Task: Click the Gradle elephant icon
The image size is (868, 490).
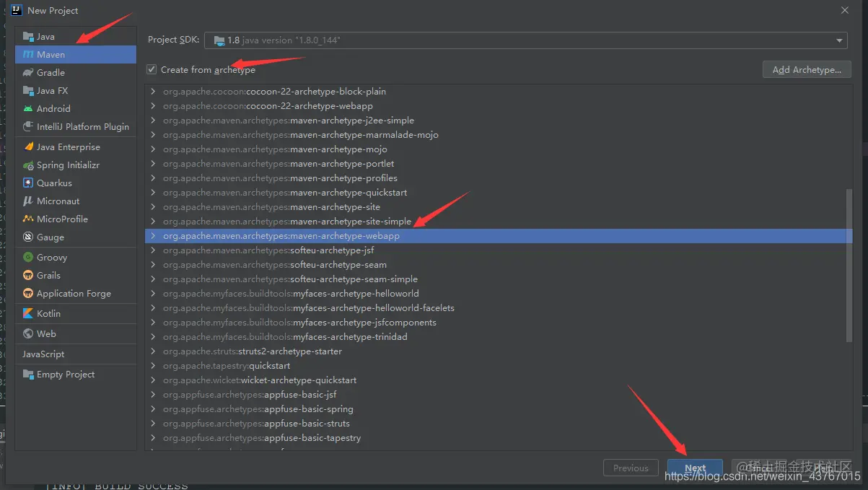Action: click(x=28, y=73)
